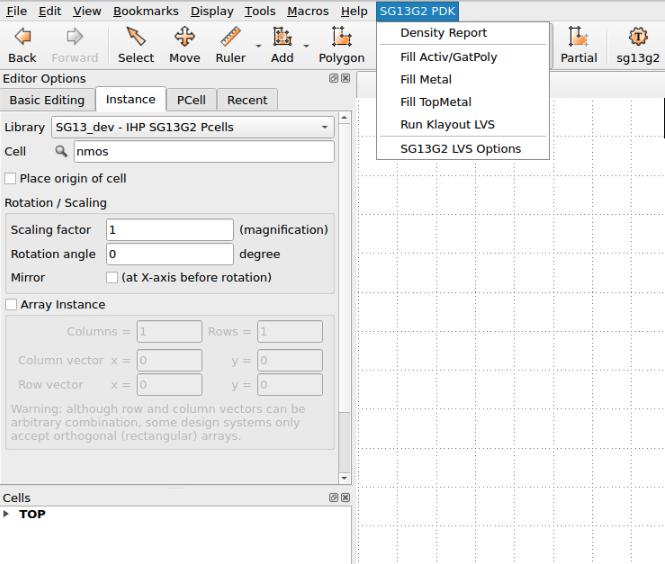Activate the Select tool
The image size is (665, 564).
136,45
